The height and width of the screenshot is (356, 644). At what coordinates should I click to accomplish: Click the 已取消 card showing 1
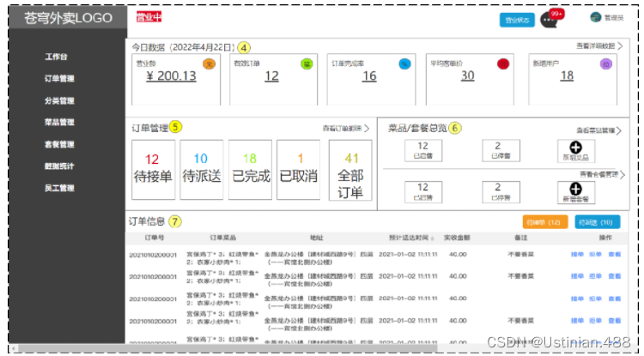pyautogui.click(x=299, y=170)
